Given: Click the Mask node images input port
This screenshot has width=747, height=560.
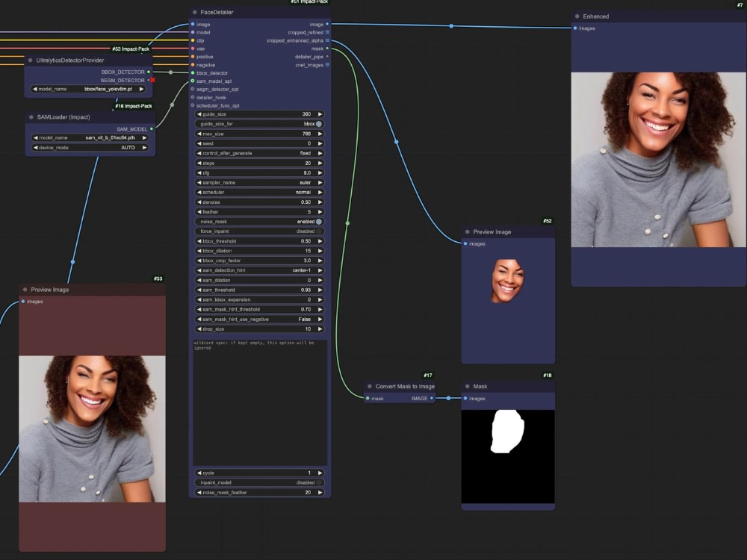Looking at the screenshot, I should 465,398.
